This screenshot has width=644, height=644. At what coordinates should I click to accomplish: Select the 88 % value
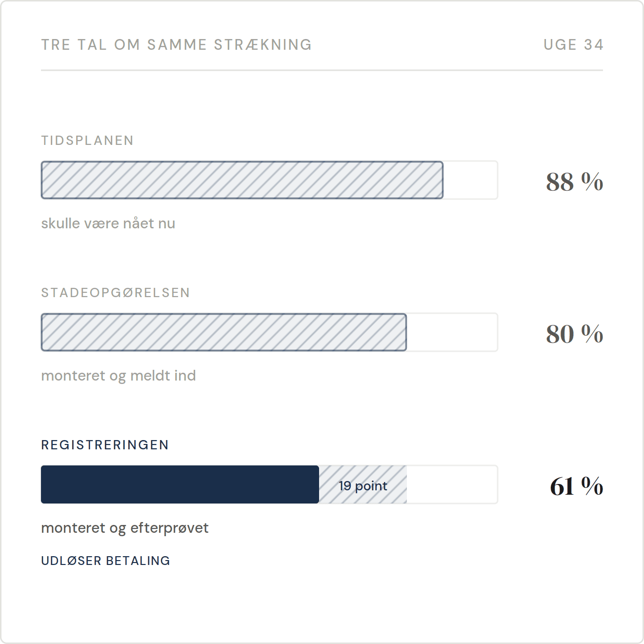(x=574, y=181)
